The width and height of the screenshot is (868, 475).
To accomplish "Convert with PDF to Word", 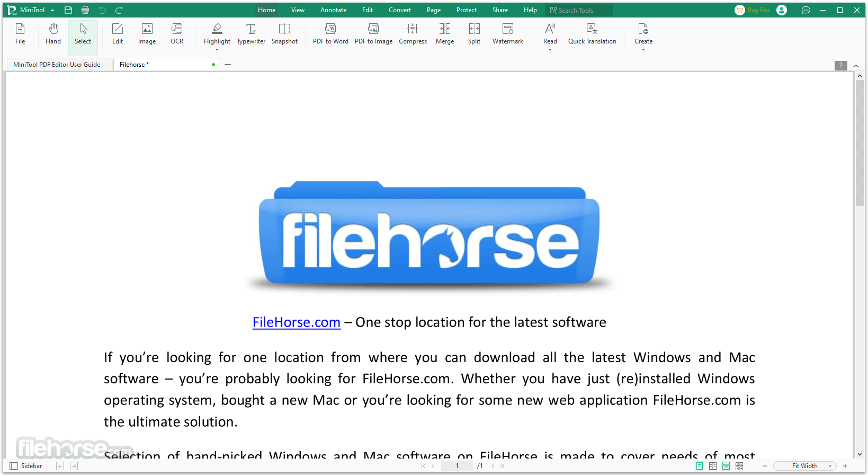I will (x=330, y=34).
